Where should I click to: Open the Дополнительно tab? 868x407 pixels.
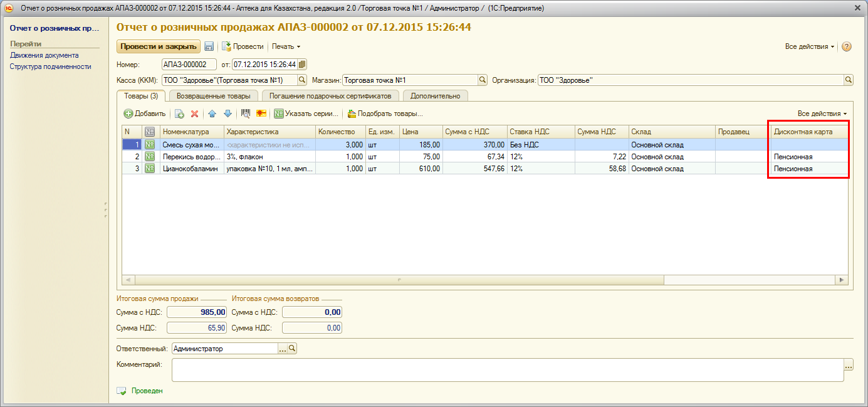coord(435,96)
